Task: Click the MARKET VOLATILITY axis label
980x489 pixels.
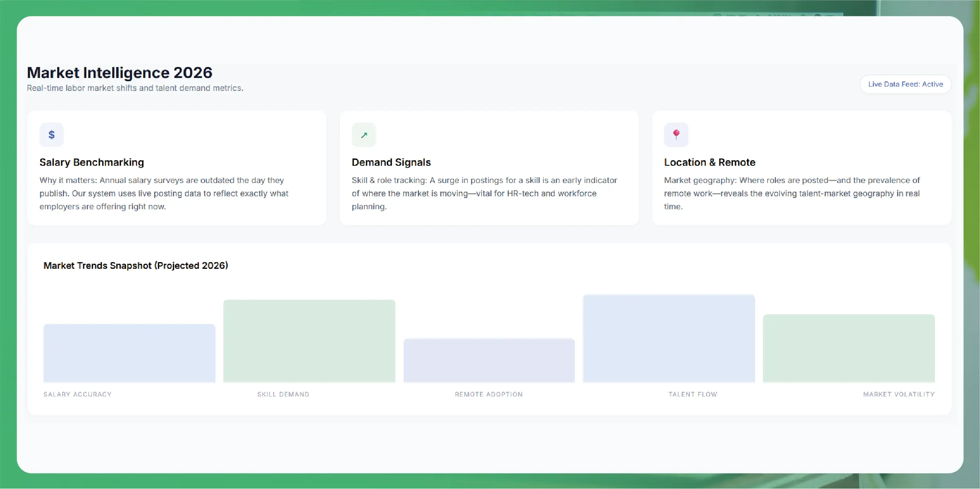Action: click(x=899, y=394)
